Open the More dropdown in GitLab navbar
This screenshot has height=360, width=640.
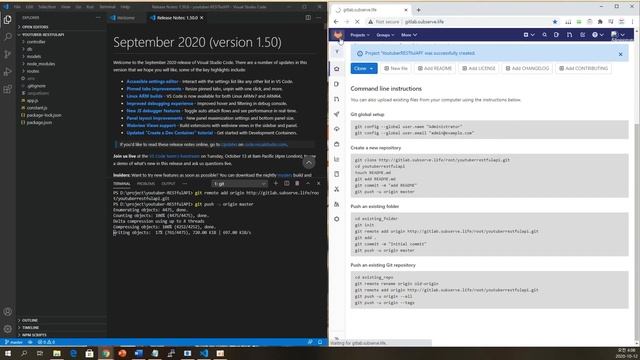click(409, 35)
